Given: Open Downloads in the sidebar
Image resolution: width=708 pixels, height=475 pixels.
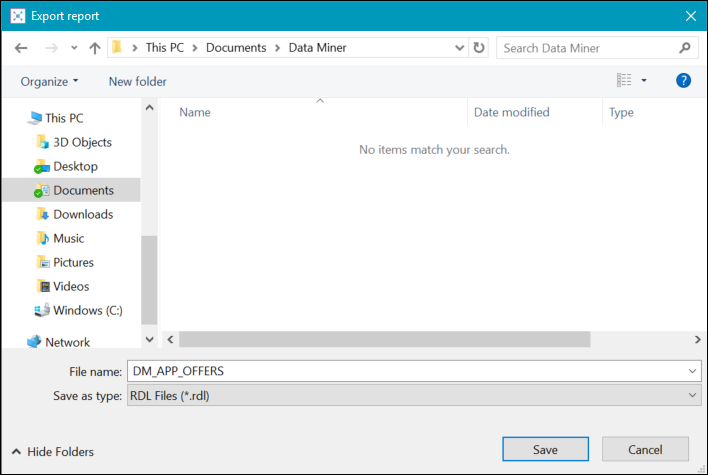Looking at the screenshot, I should click(x=83, y=214).
